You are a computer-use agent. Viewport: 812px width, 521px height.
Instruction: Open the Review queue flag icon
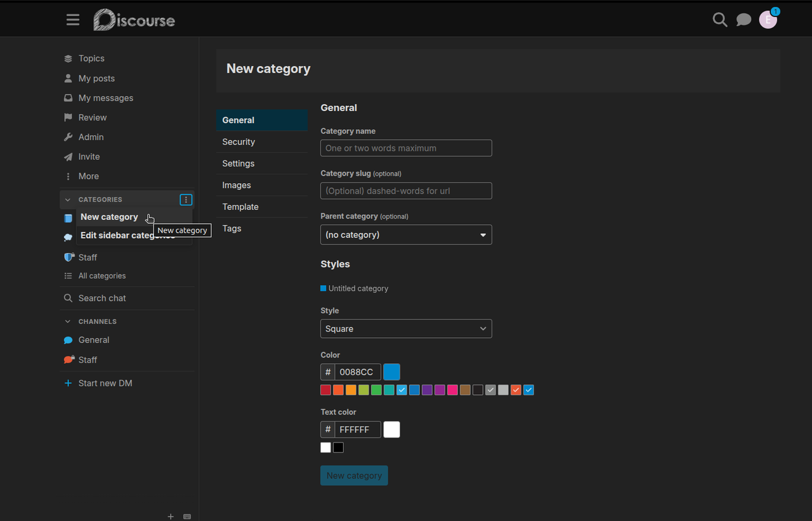pos(67,117)
